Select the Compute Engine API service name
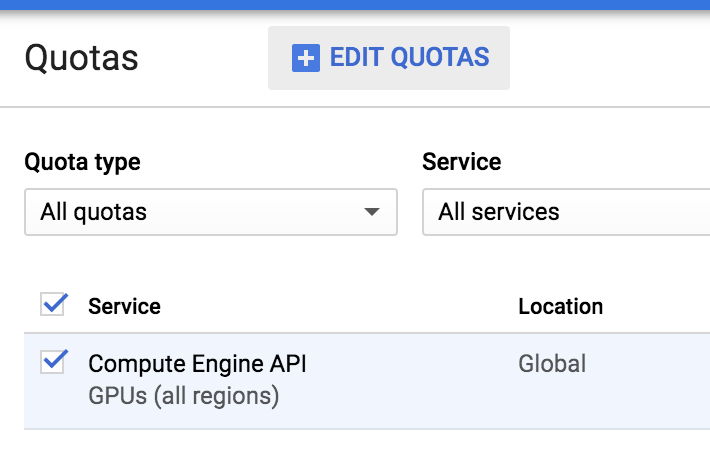 pos(197,364)
